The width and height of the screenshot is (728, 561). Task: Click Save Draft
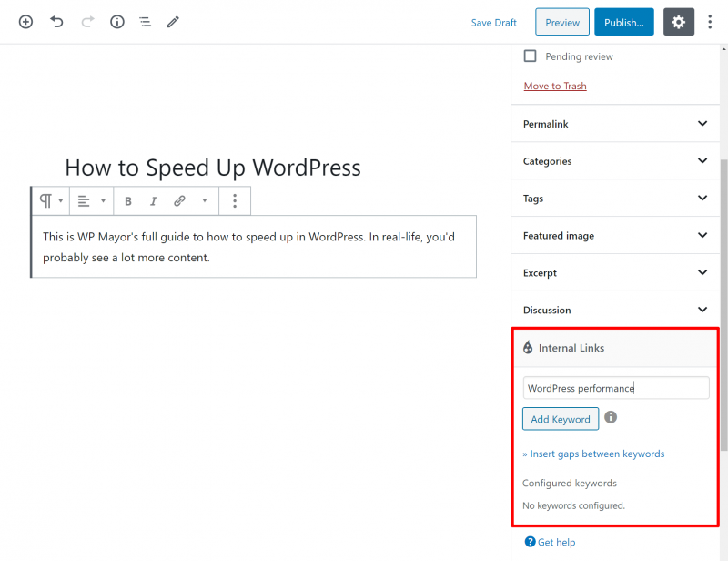coord(493,22)
